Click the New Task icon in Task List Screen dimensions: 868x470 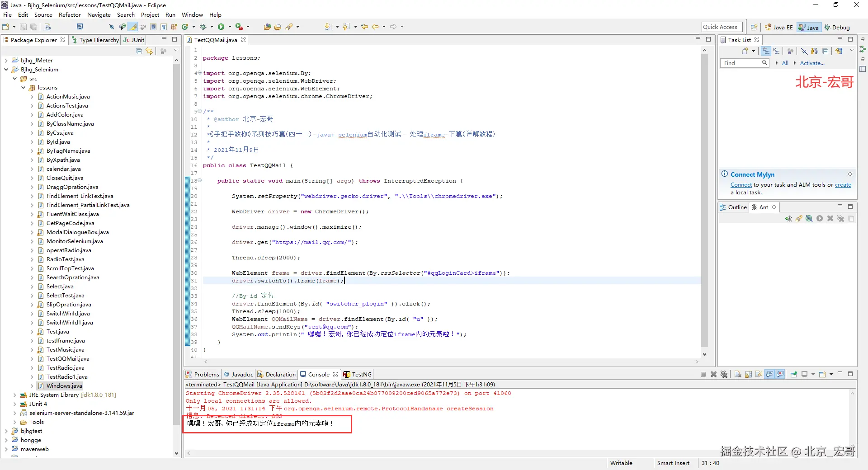coord(745,52)
